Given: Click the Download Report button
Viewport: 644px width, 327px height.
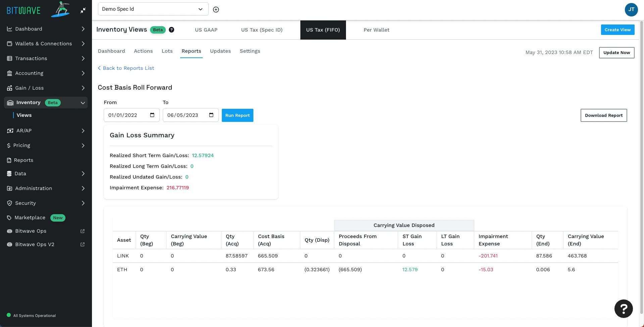Looking at the screenshot, I should coord(604,115).
